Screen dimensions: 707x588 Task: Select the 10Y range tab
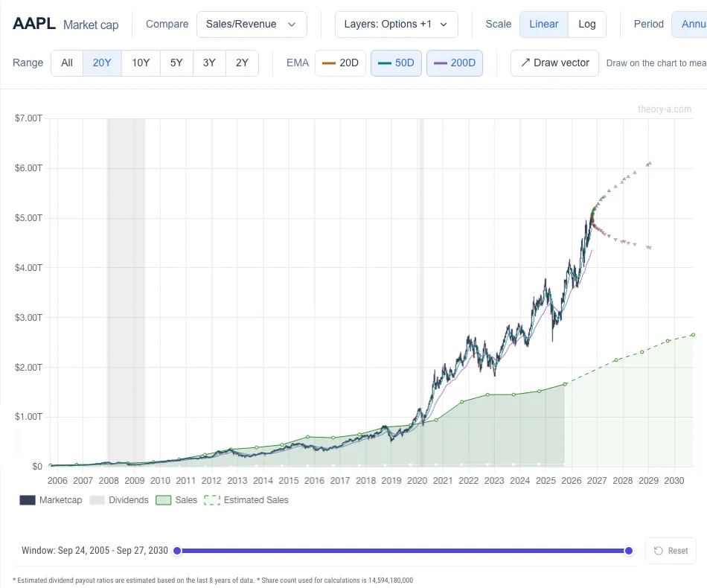[141, 63]
